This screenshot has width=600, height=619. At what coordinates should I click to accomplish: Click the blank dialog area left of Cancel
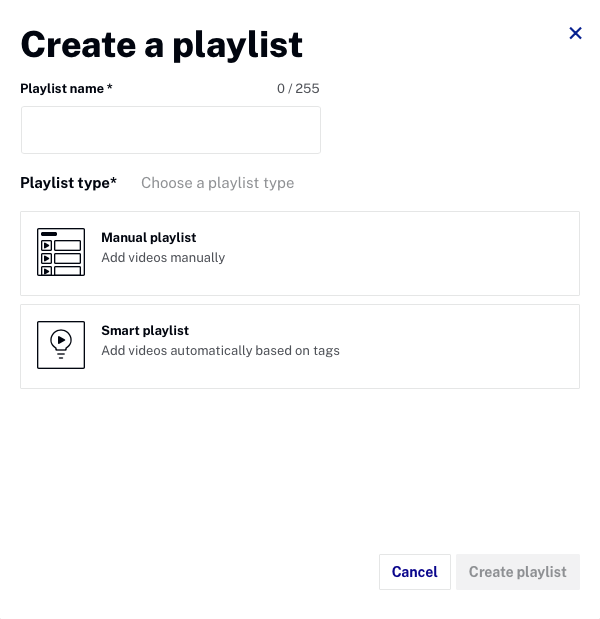200,572
